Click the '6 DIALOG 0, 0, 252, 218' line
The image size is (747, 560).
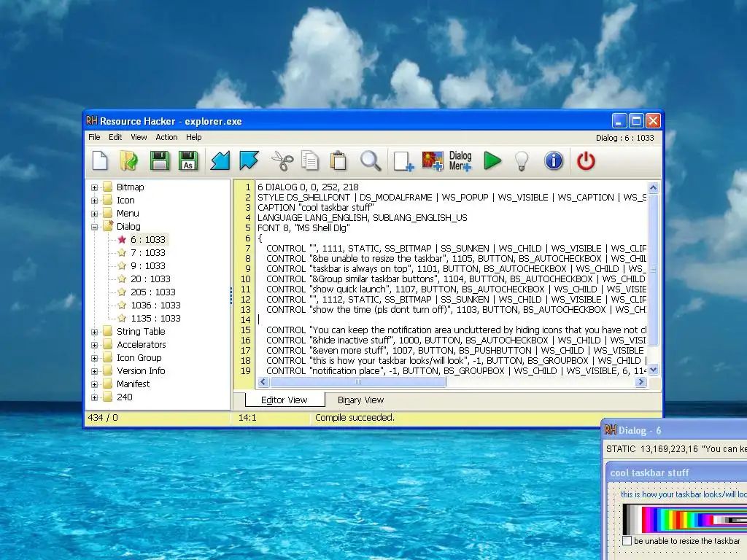308,187
